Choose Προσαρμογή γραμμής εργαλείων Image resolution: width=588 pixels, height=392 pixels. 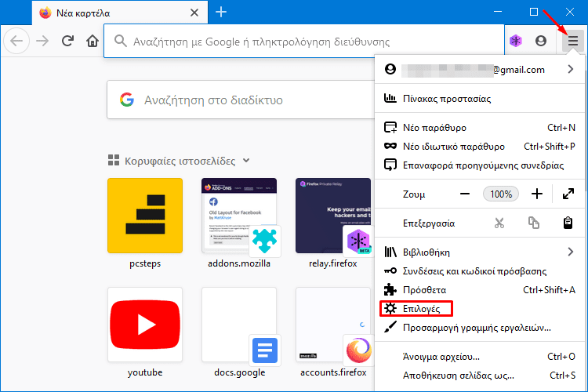pyautogui.click(x=480, y=328)
